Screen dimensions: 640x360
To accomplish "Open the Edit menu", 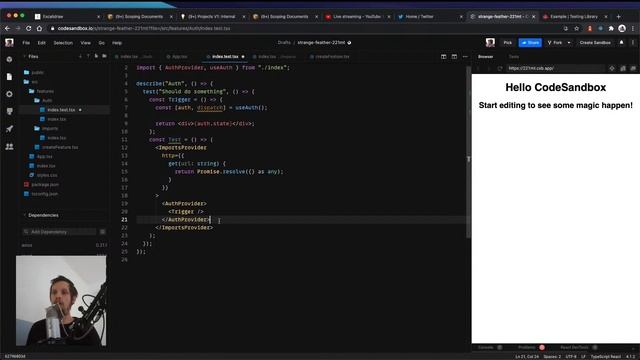I will [42, 42].
